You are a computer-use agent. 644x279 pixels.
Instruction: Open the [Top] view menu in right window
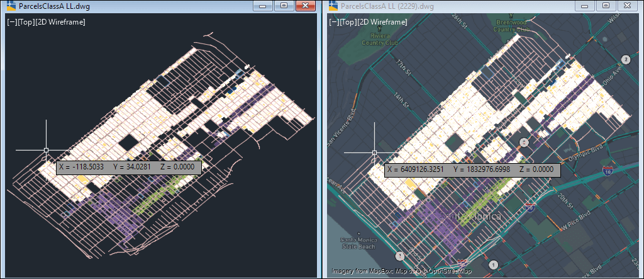tap(347, 22)
